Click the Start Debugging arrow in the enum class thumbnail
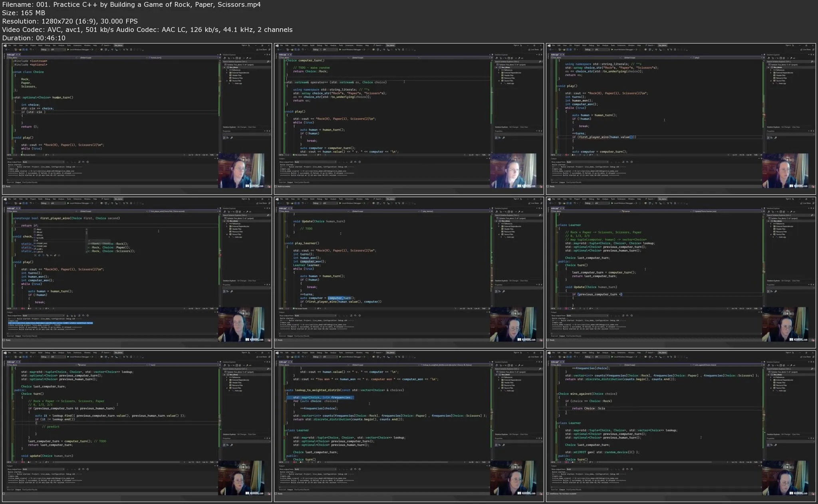 click(68, 49)
